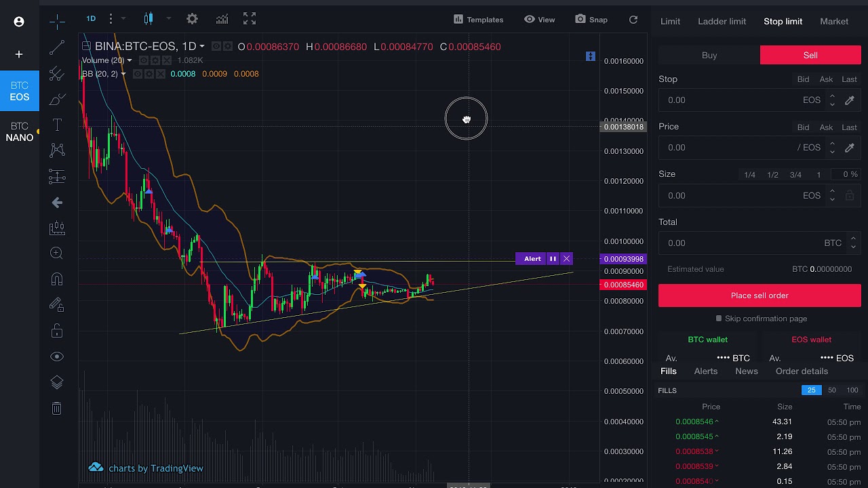Take a chart Snap
The image size is (868, 488).
[591, 20]
